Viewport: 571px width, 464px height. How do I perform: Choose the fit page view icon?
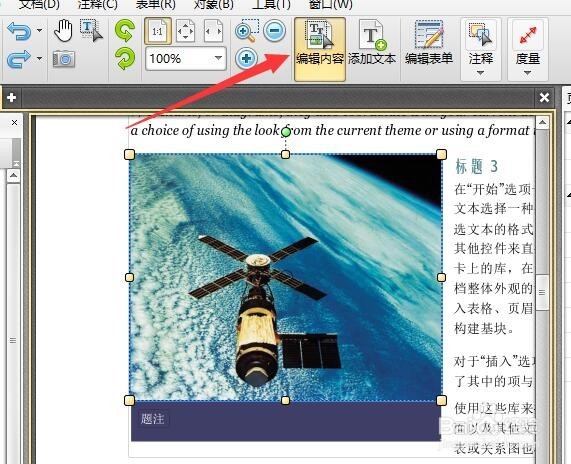pos(185,31)
